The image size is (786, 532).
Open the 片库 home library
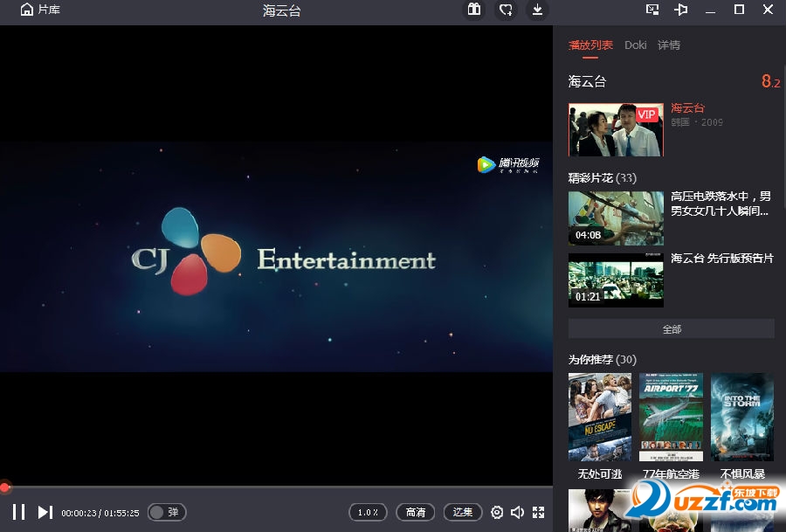(39, 10)
